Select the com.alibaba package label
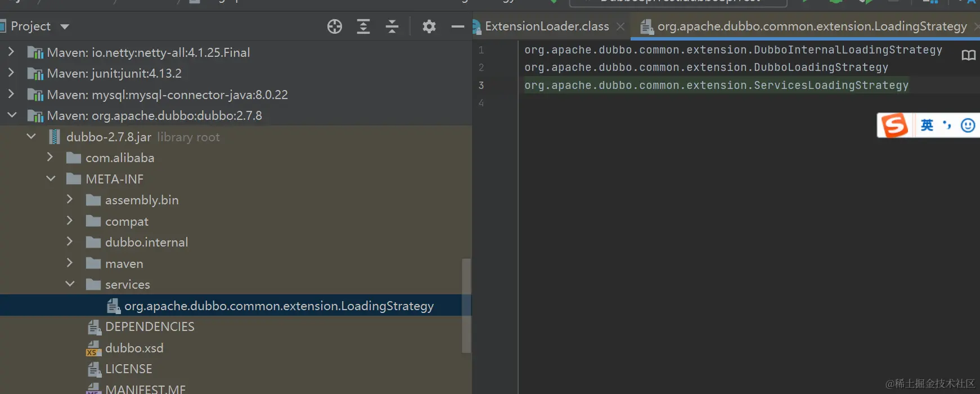Image resolution: width=980 pixels, height=394 pixels. (x=120, y=158)
